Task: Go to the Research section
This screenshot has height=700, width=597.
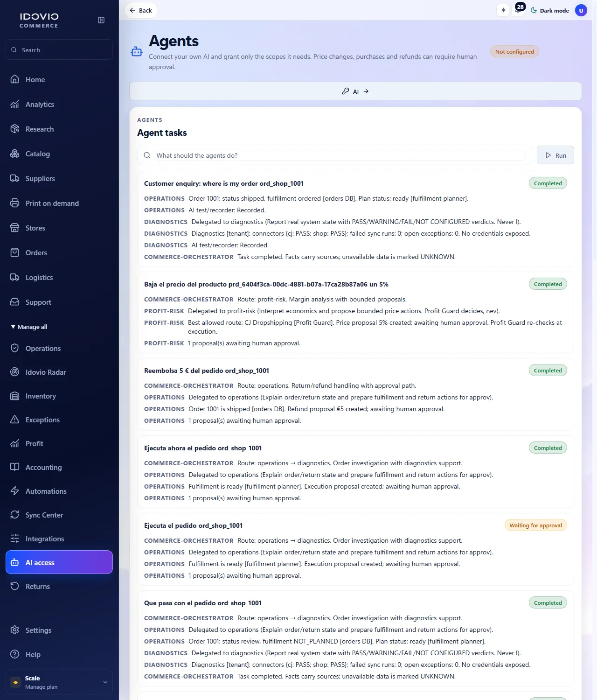Action: (59, 129)
